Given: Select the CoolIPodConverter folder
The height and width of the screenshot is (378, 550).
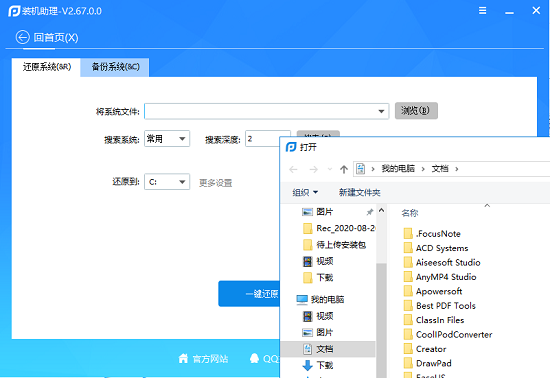Looking at the screenshot, I should pyautogui.click(x=448, y=335).
